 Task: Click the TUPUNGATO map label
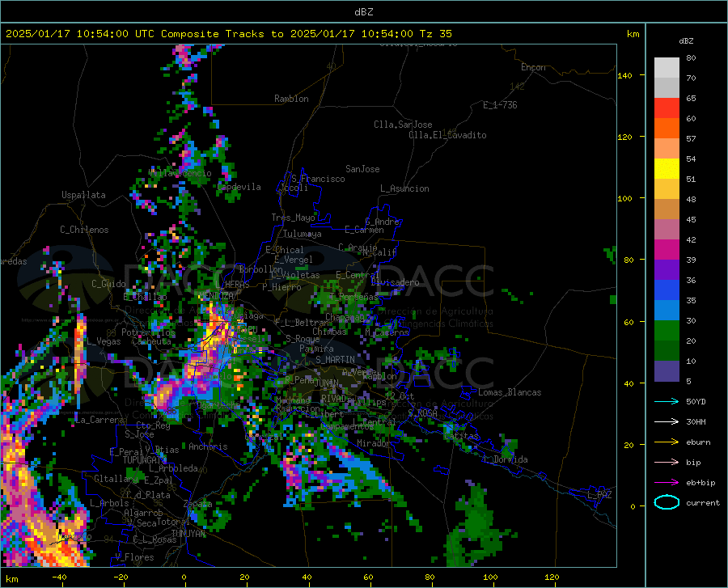tap(145, 460)
